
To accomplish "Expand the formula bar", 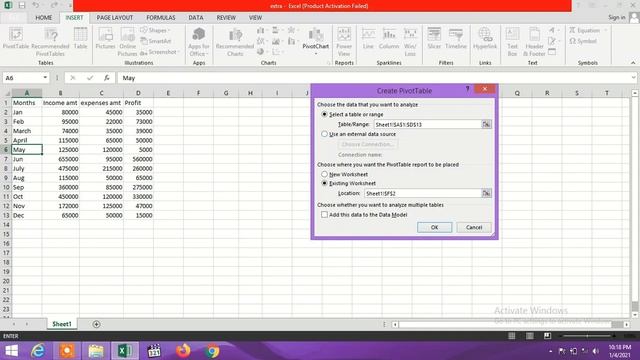I will 633,78.
